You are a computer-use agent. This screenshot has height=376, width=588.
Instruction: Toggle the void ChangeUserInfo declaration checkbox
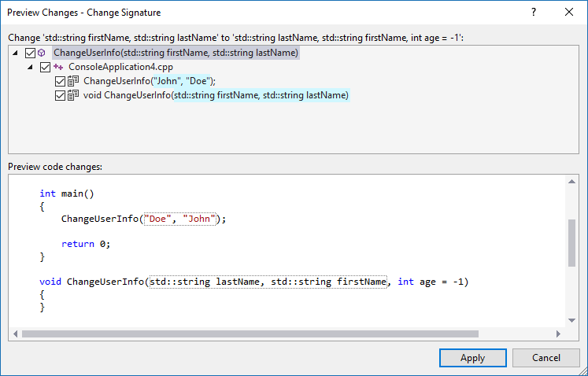point(60,95)
